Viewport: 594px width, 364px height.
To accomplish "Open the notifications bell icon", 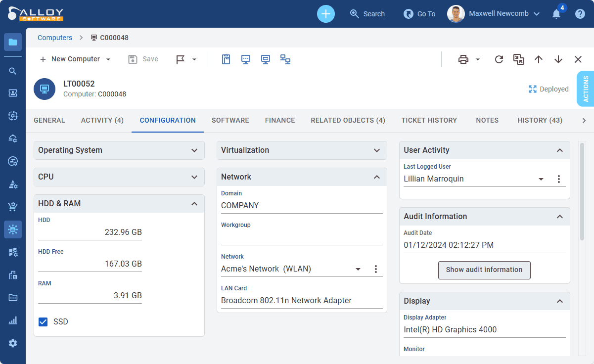I will pos(556,14).
